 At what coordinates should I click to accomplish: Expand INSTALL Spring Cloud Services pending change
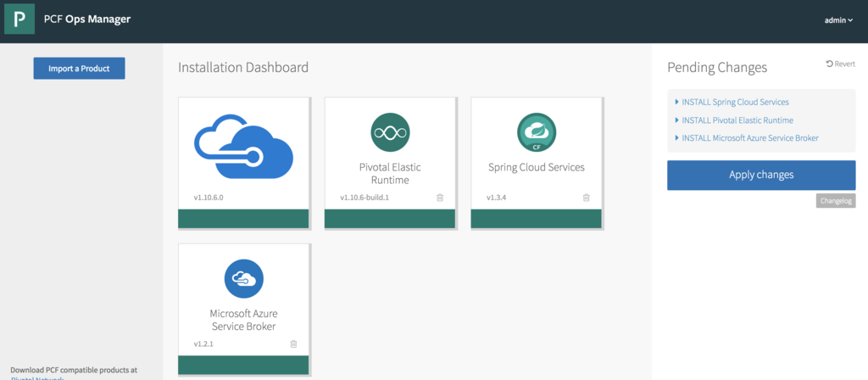735,102
